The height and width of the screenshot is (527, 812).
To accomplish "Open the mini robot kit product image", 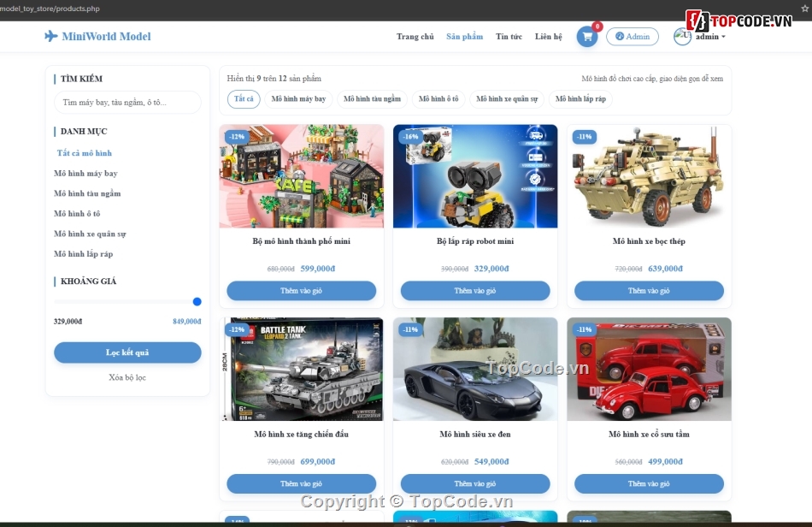I will pos(475,176).
